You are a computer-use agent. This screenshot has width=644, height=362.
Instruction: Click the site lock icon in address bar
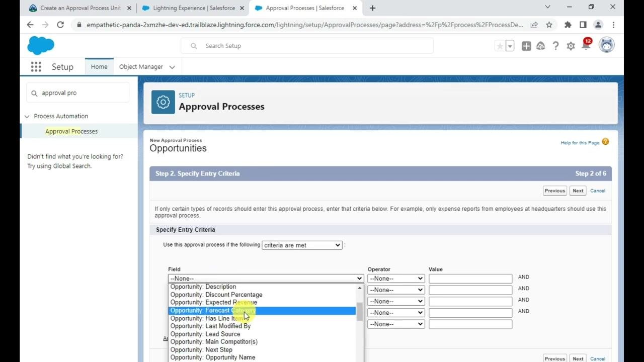click(x=79, y=25)
